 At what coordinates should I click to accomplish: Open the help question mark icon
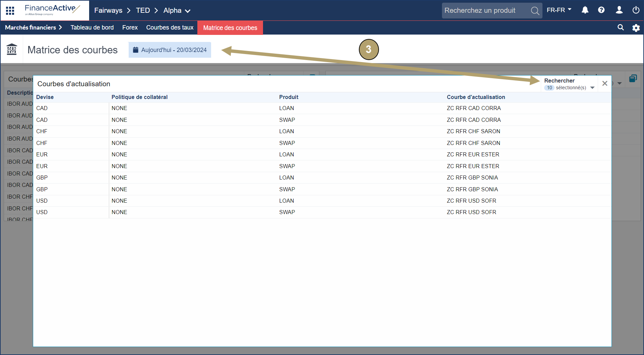click(x=601, y=10)
